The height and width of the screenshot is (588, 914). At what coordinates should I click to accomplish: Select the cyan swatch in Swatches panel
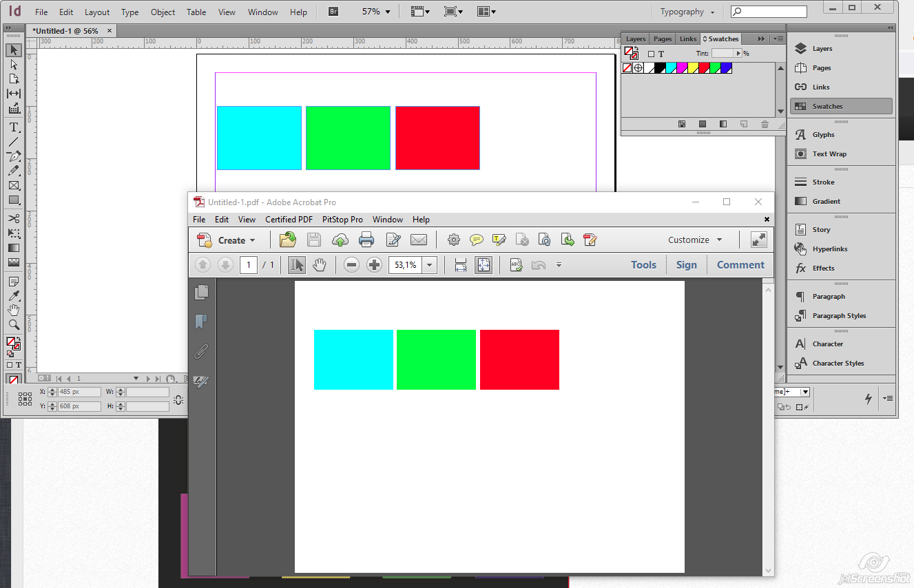(671, 68)
